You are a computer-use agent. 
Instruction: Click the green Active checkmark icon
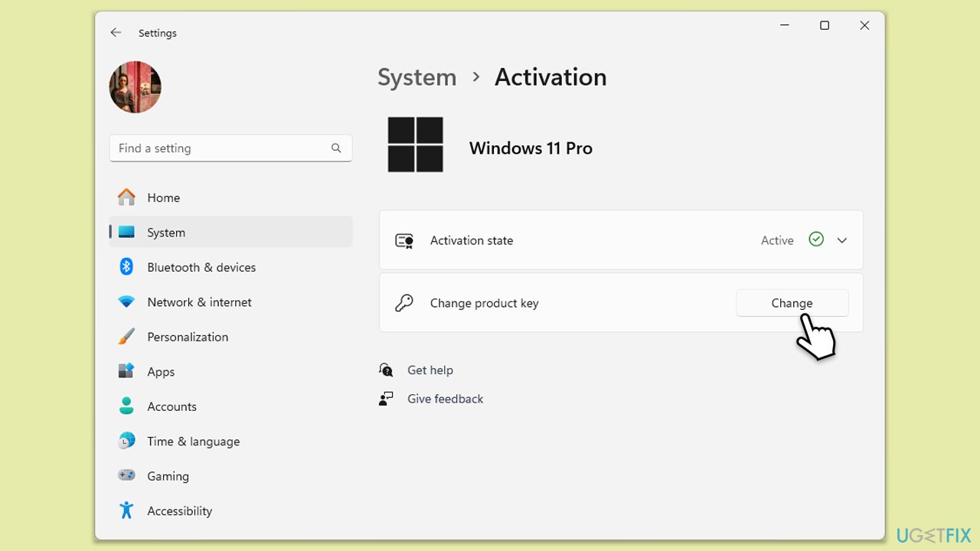tap(816, 240)
